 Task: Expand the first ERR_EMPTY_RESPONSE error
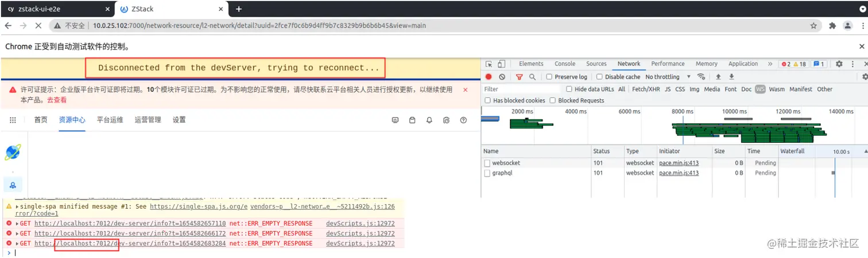tap(17, 224)
